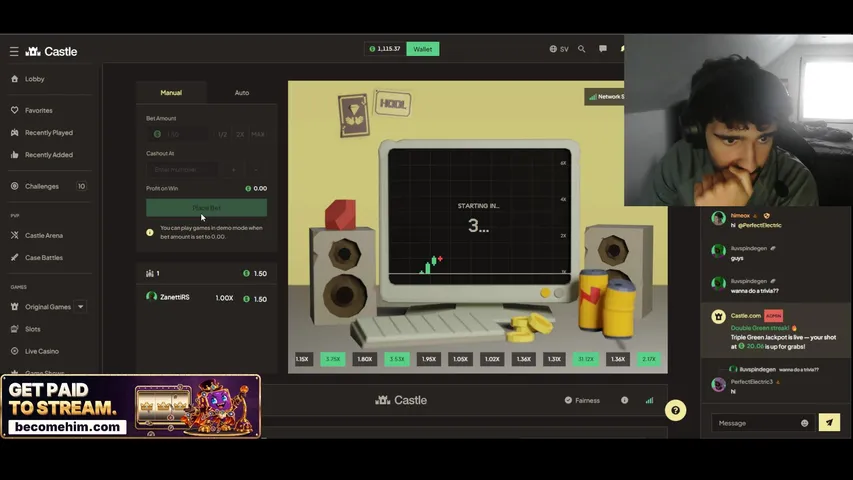Click ZanettiRS player avatar
Image resolution: width=853 pixels, height=480 pixels.
pyautogui.click(x=151, y=297)
